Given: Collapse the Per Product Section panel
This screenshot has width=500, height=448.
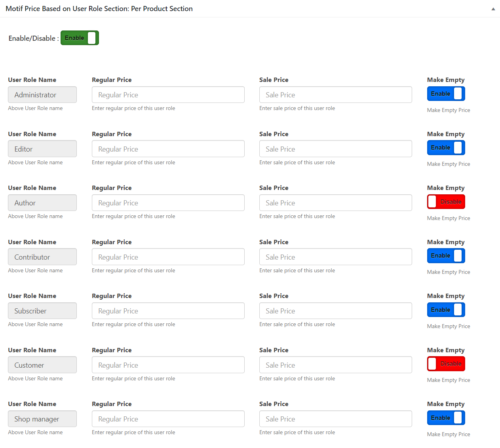Looking at the screenshot, I should click(x=493, y=8).
